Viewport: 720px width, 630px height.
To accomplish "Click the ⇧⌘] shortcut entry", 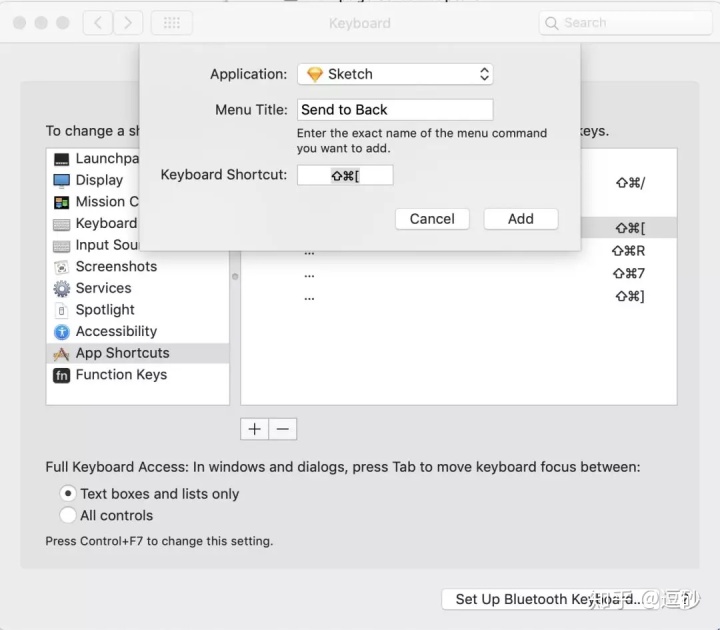I will click(630, 296).
